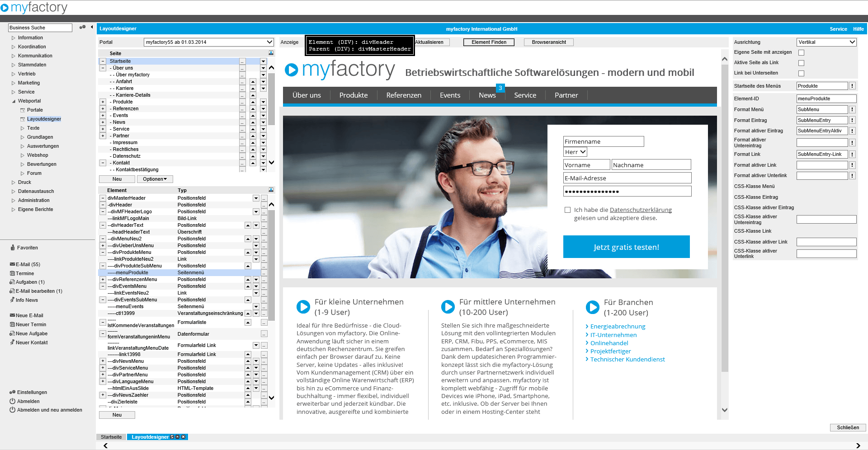Viewport: 868px width, 450px height.
Task: Collapse the divEventsMenu element node
Action: coord(103,286)
